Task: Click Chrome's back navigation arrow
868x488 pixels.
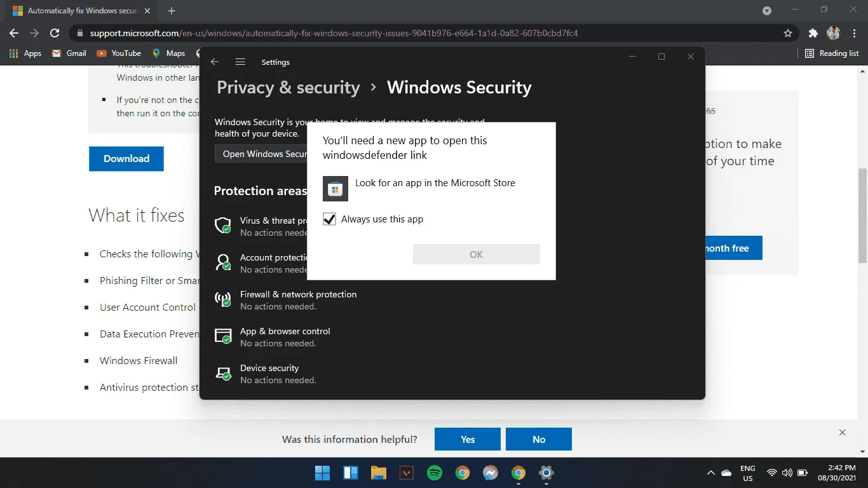Action: click(x=14, y=33)
